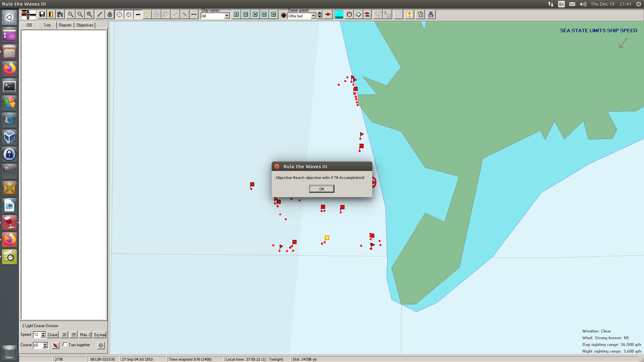The image size is (644, 362).
Task: Click the Course value input field
Action: coord(38,345)
